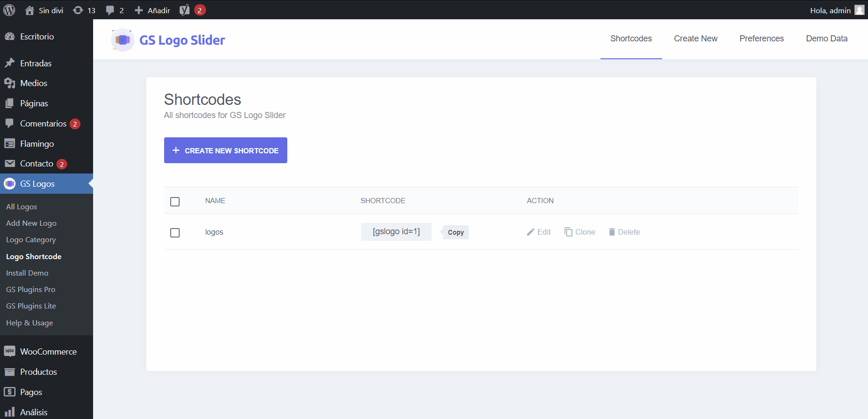
Task: Click the trash Delete icon for logos
Action: [612, 232]
